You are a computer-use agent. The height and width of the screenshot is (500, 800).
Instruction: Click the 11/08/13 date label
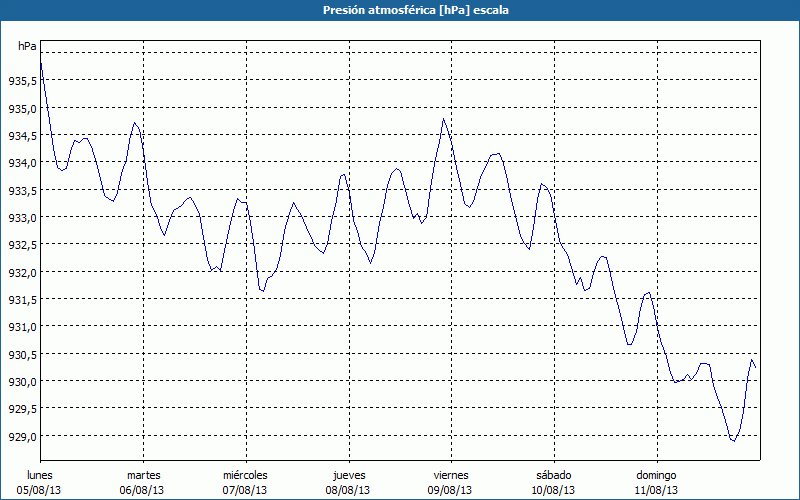click(656, 490)
